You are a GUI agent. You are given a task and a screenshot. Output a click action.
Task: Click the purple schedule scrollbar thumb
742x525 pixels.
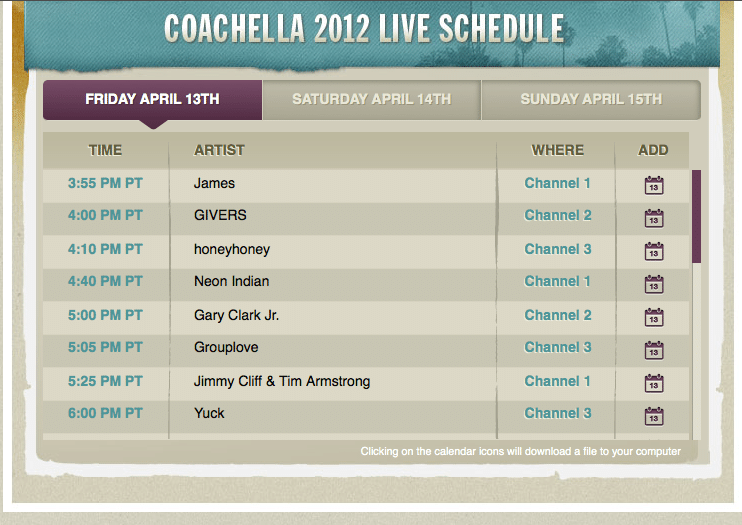(x=696, y=216)
